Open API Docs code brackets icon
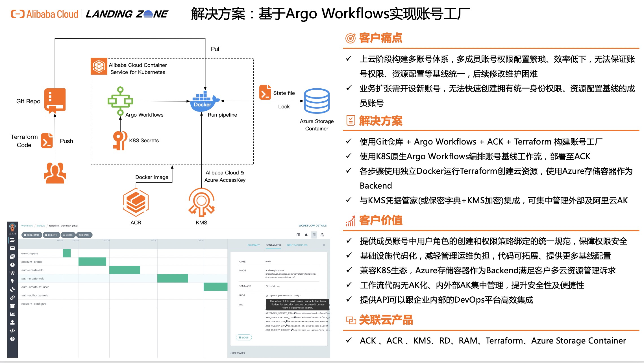The width and height of the screenshot is (644, 363). [12, 331]
